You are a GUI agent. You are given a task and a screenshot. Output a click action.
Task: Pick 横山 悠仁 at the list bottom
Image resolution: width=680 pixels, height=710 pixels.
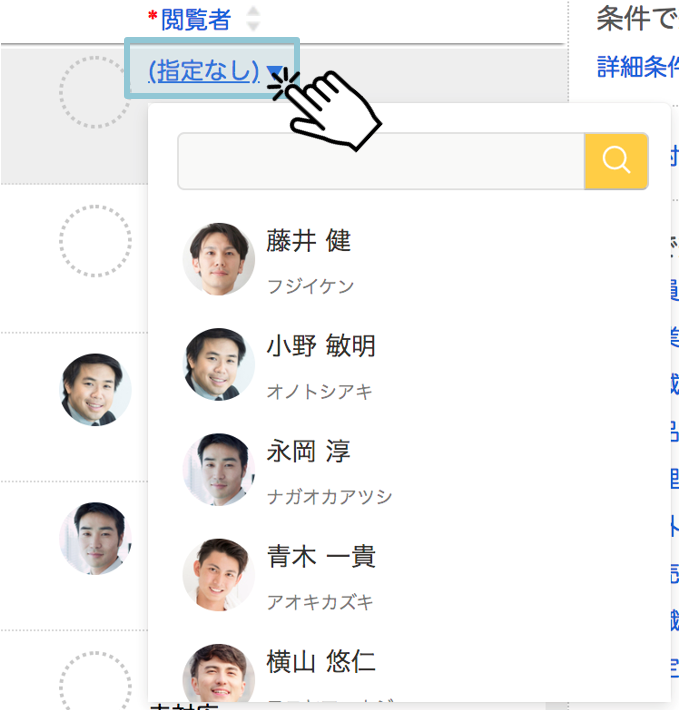pos(409,672)
